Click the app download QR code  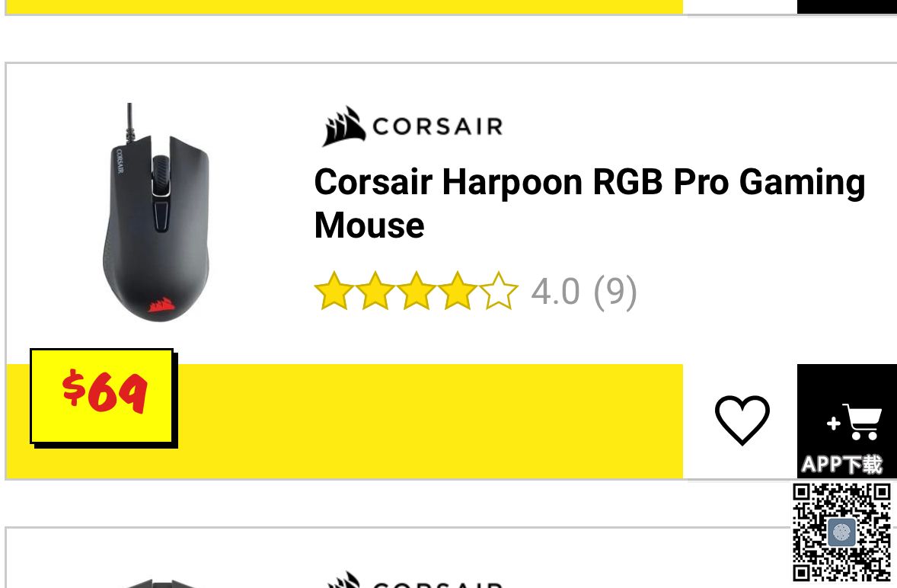[841, 532]
